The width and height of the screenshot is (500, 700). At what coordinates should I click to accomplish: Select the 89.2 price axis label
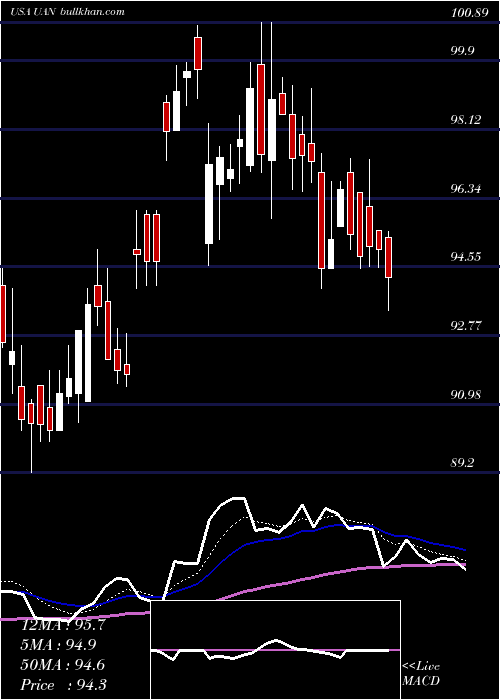coord(462,463)
